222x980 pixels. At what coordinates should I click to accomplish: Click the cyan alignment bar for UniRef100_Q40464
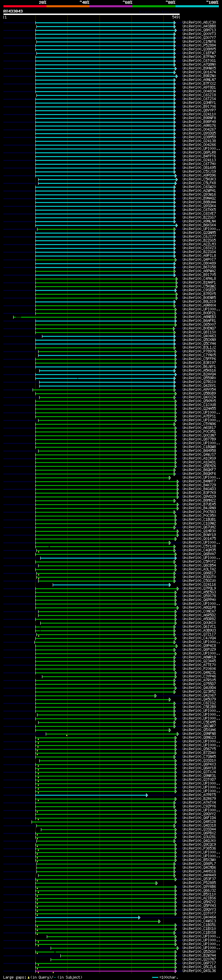click(x=88, y=918)
